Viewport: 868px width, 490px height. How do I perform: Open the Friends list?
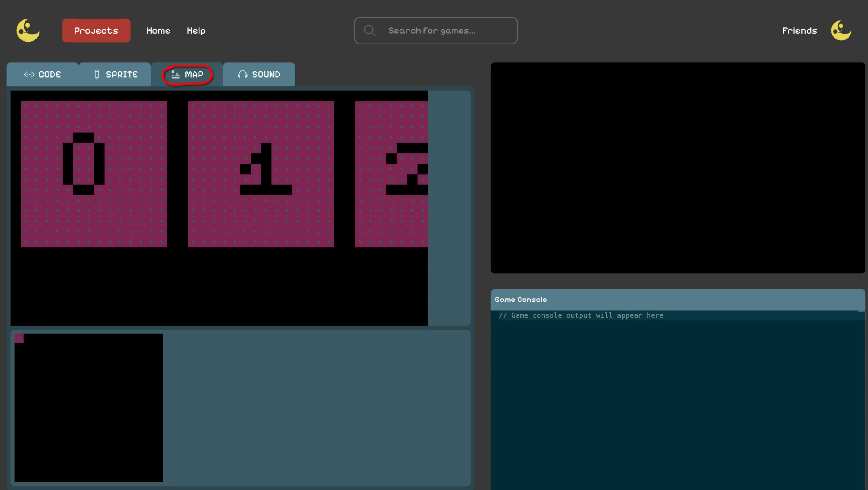[800, 31]
